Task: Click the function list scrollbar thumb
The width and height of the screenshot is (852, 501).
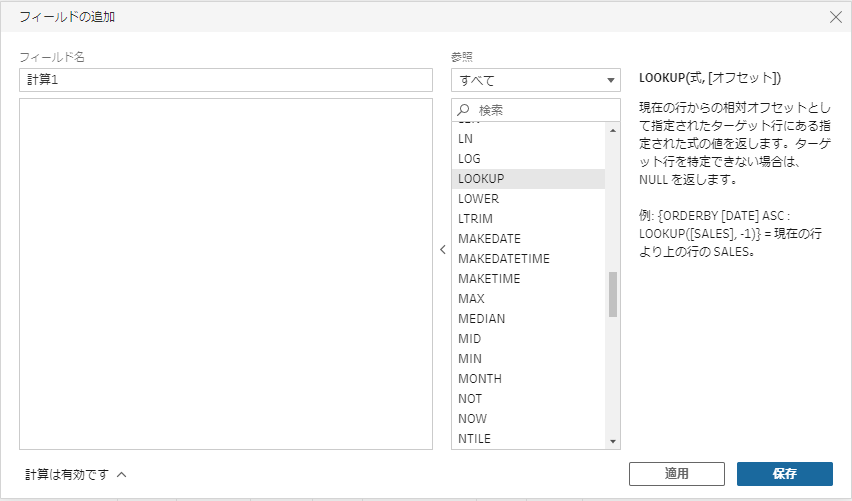Action: click(x=613, y=294)
